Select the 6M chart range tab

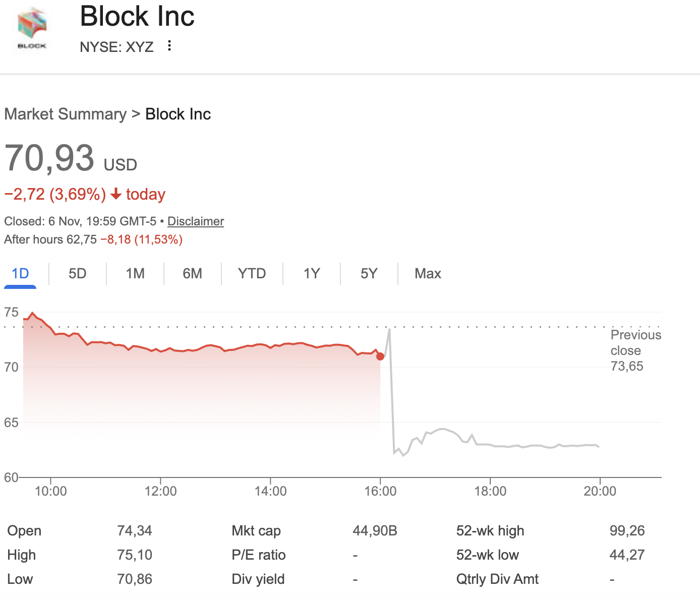[193, 274]
